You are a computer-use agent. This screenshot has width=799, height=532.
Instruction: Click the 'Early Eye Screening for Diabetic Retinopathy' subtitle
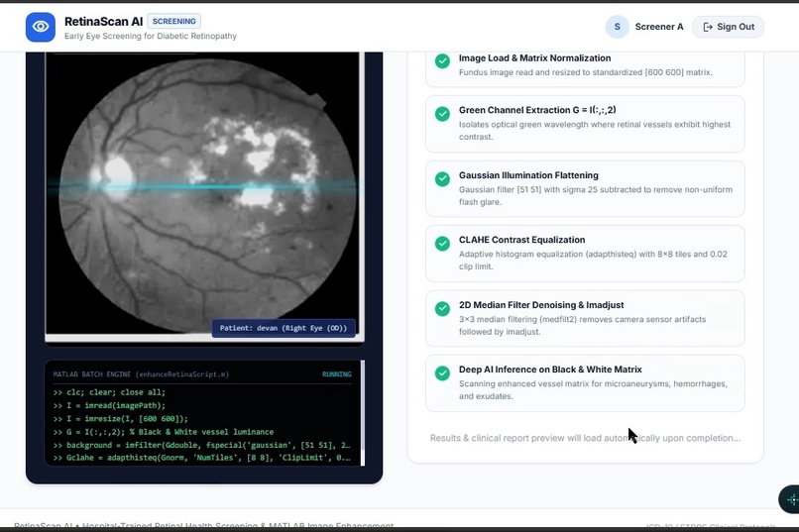point(151,36)
